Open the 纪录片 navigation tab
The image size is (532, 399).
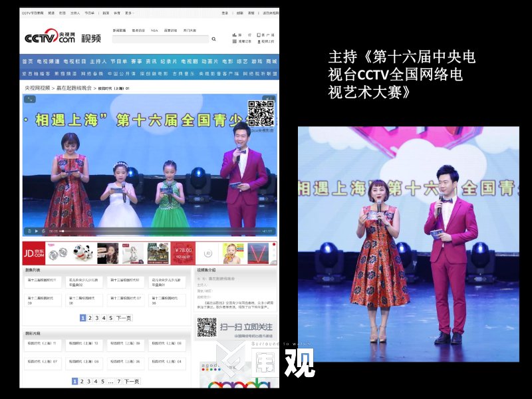pyautogui.click(x=169, y=61)
